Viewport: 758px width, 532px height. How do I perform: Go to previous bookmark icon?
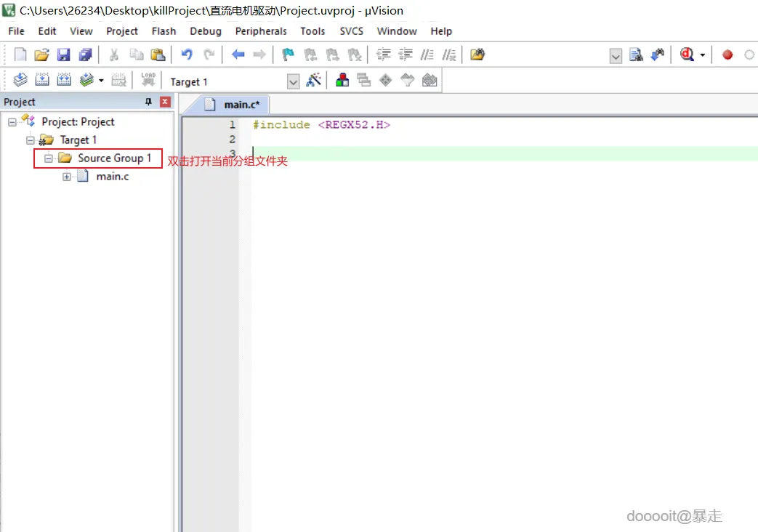[310, 55]
